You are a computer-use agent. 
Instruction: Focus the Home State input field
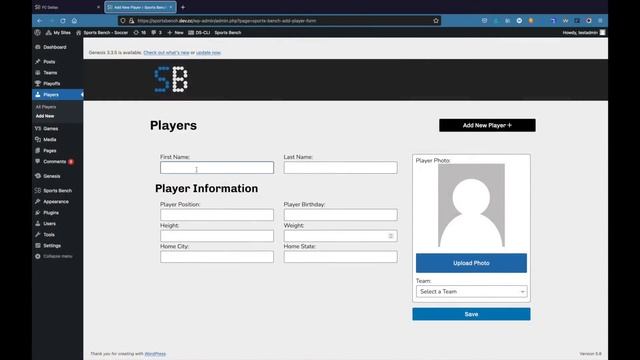point(340,257)
